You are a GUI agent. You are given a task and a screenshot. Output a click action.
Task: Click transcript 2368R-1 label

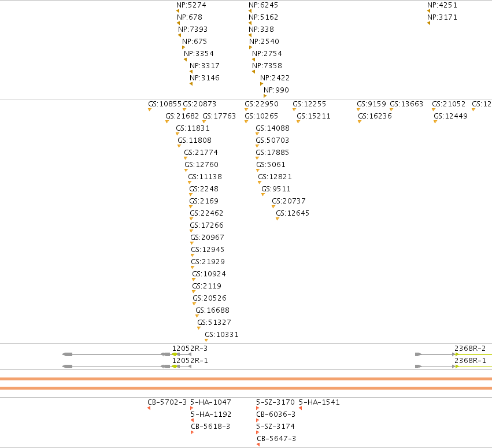[x=470, y=361]
